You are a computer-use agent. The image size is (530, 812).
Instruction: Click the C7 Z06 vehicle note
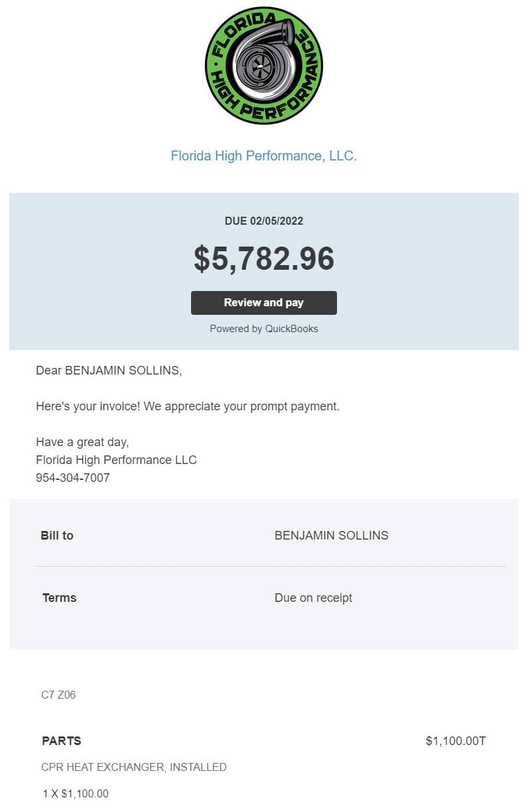click(58, 695)
